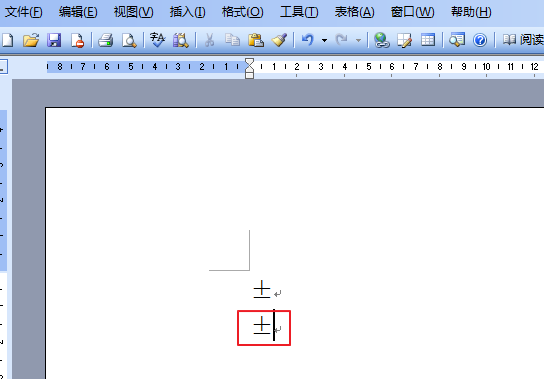Switch to 阅读 reading layout
The height and width of the screenshot is (379, 544).
pos(523,40)
